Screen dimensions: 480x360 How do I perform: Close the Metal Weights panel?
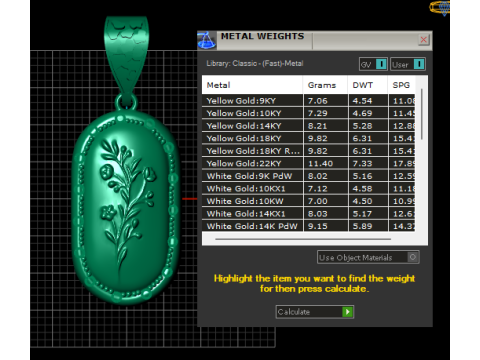click(x=424, y=40)
